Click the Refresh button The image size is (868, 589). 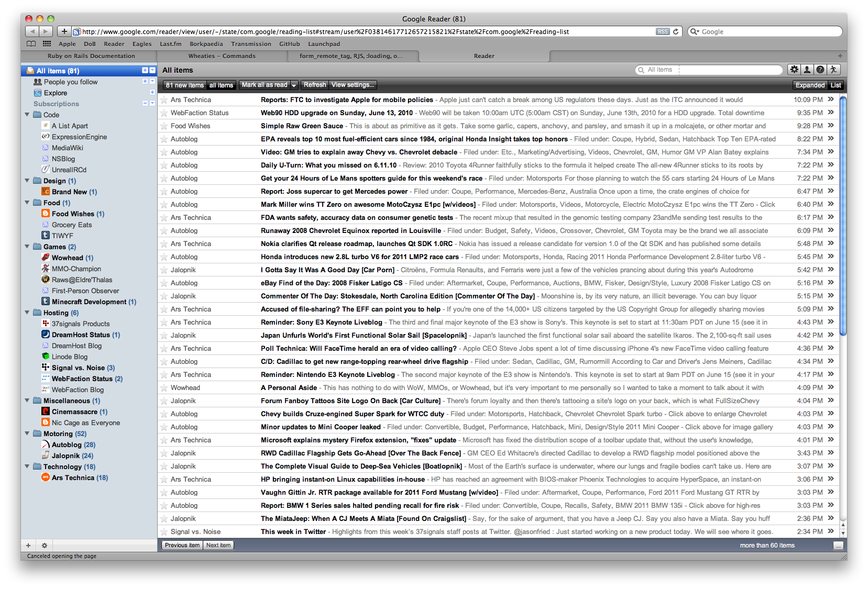coord(314,85)
